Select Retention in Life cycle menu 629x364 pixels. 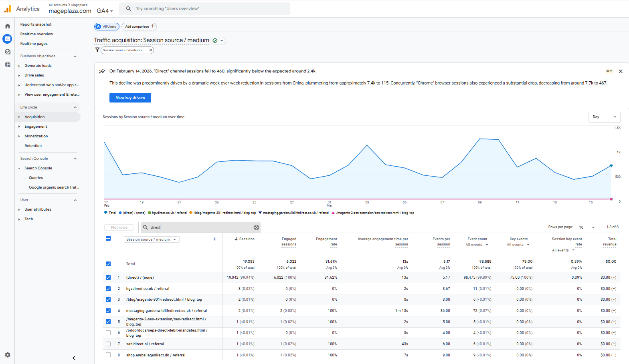(x=33, y=146)
